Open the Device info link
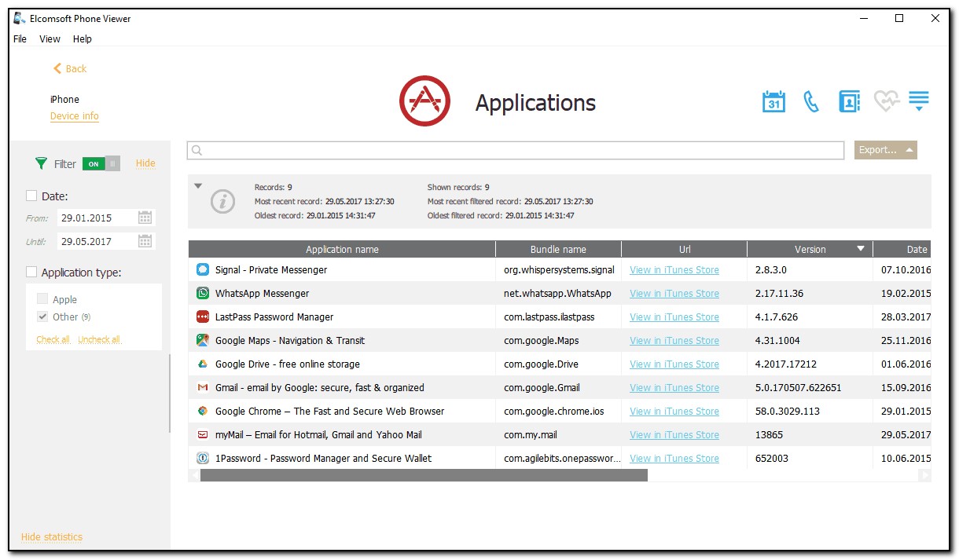The image size is (959, 560). tap(74, 116)
